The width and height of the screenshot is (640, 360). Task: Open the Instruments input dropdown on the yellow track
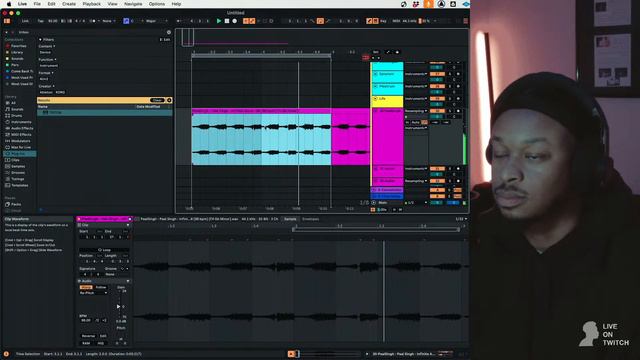[x=416, y=99]
